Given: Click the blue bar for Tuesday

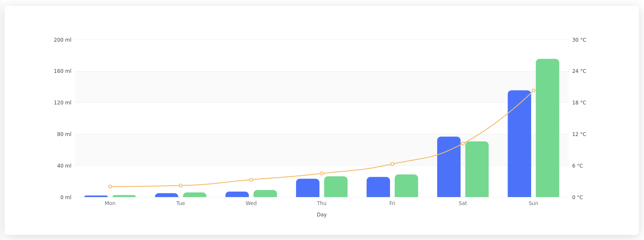Looking at the screenshot, I should (x=166, y=195).
